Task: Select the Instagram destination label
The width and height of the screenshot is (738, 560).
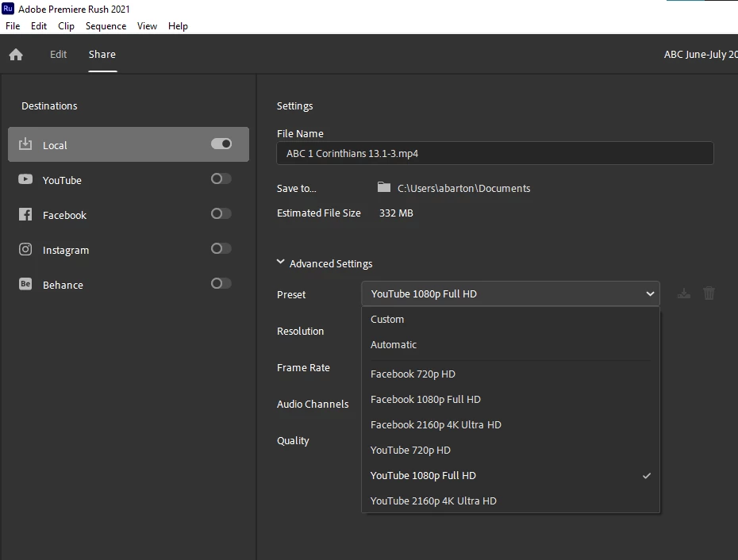Action: 66,250
